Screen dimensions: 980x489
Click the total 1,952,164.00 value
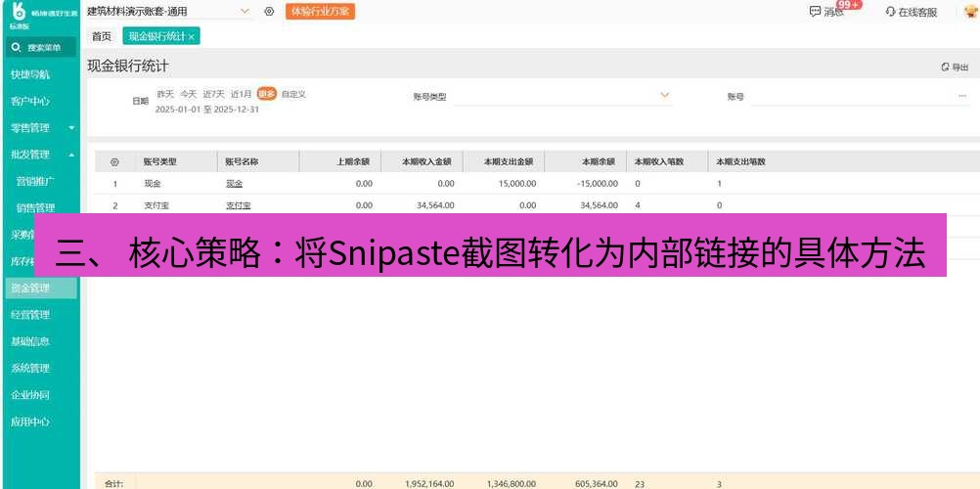(429, 484)
